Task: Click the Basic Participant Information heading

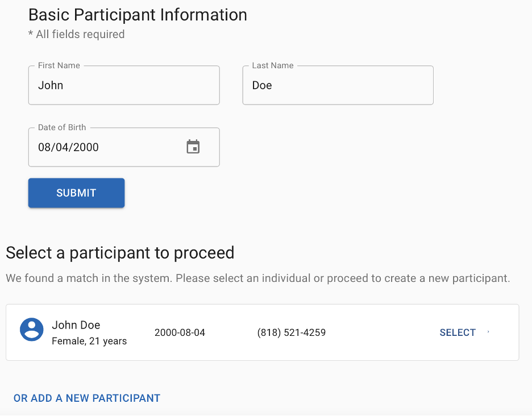Action: [x=138, y=14]
